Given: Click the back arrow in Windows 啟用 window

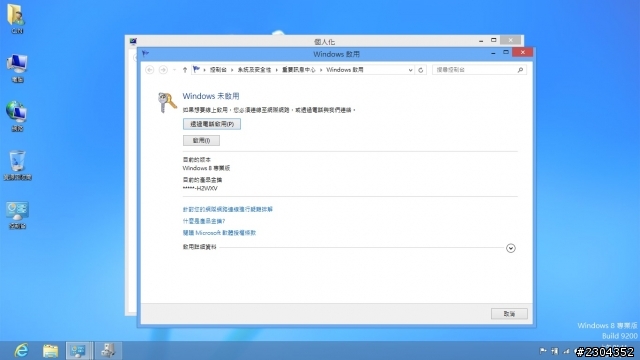Looking at the screenshot, I should (149, 70).
